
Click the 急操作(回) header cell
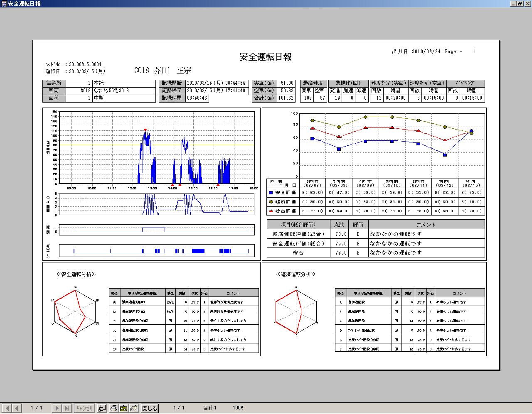(348, 83)
